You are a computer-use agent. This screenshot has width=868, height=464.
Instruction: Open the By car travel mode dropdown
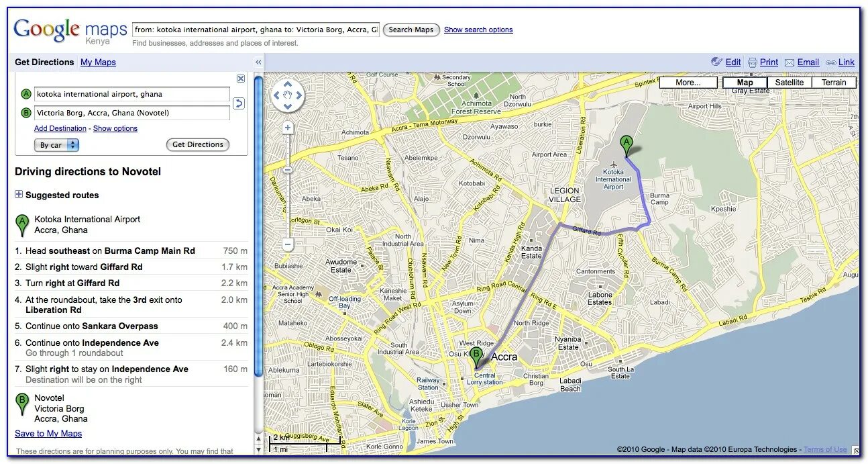tap(56, 144)
